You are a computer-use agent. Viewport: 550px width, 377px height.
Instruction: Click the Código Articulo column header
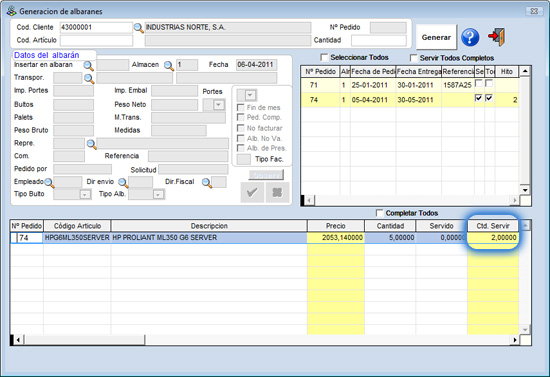(x=77, y=226)
